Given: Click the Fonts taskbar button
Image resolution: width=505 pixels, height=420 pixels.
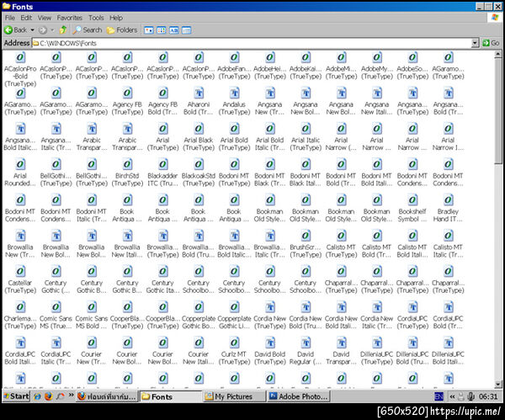Looking at the screenshot, I should (x=171, y=396).
